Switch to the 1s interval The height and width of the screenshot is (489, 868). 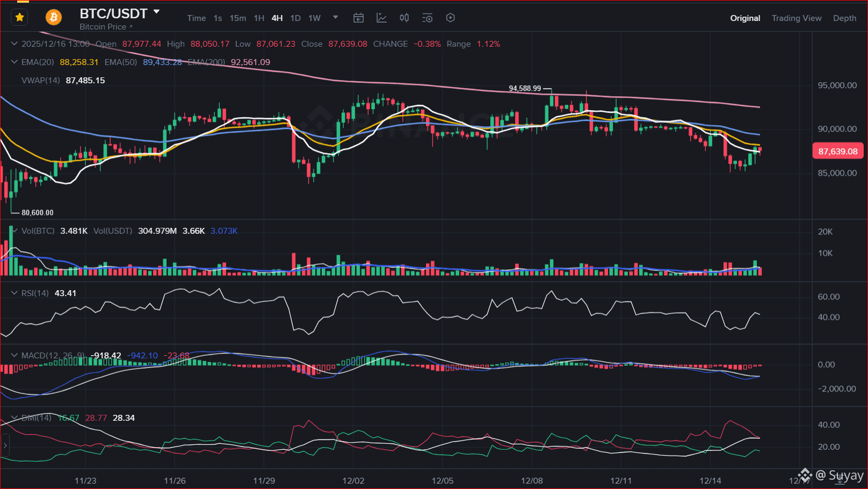pos(218,18)
